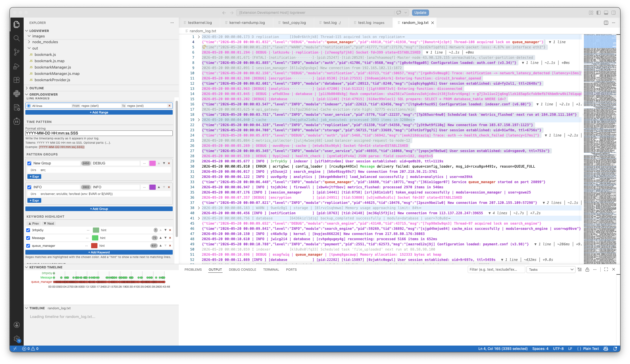Collapse the out folder
Image resolution: width=630 pixels, height=364 pixels.
click(x=35, y=48)
